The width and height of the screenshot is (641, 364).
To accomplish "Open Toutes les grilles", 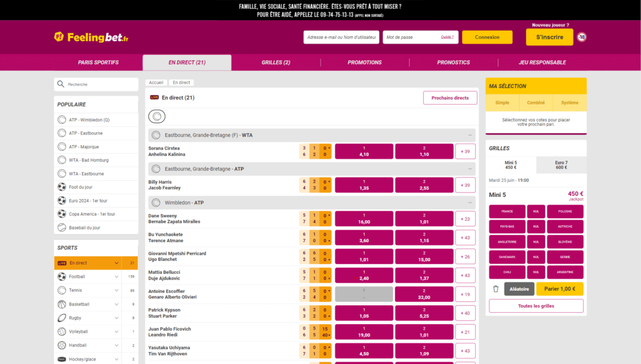I will [x=536, y=306].
